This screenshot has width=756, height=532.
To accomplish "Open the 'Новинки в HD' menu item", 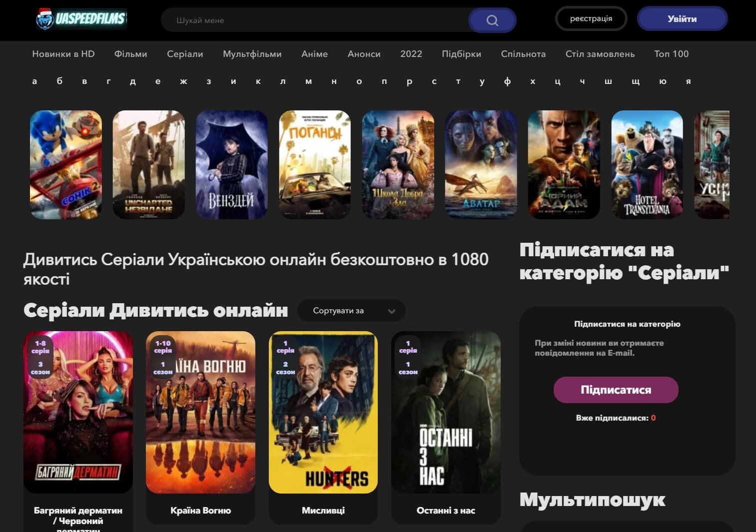I will (63, 54).
